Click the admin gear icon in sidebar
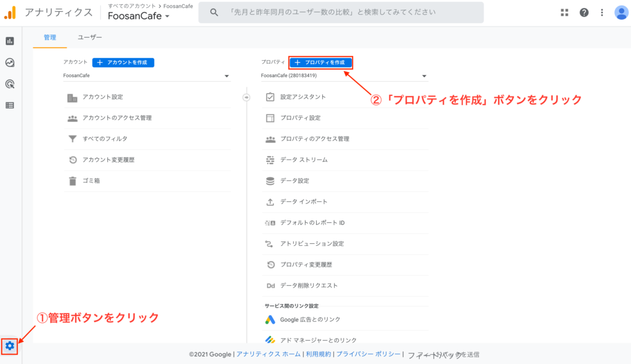 tap(10, 346)
